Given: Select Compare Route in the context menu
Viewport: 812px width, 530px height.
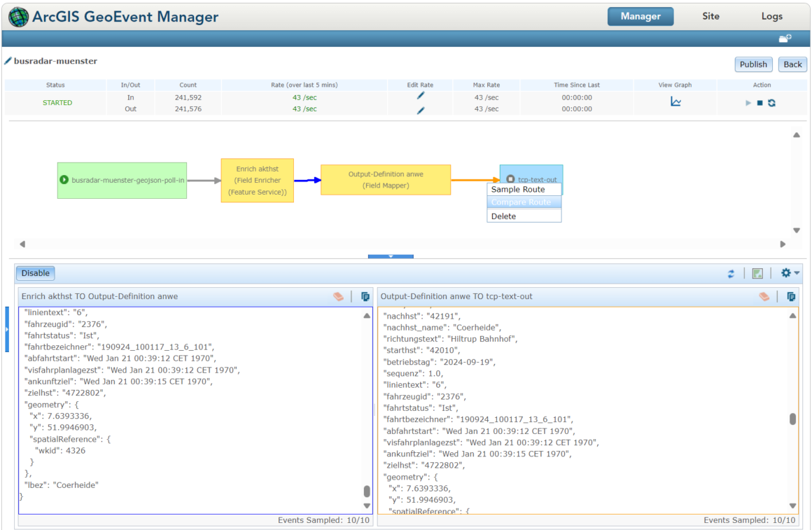Looking at the screenshot, I should pos(524,202).
